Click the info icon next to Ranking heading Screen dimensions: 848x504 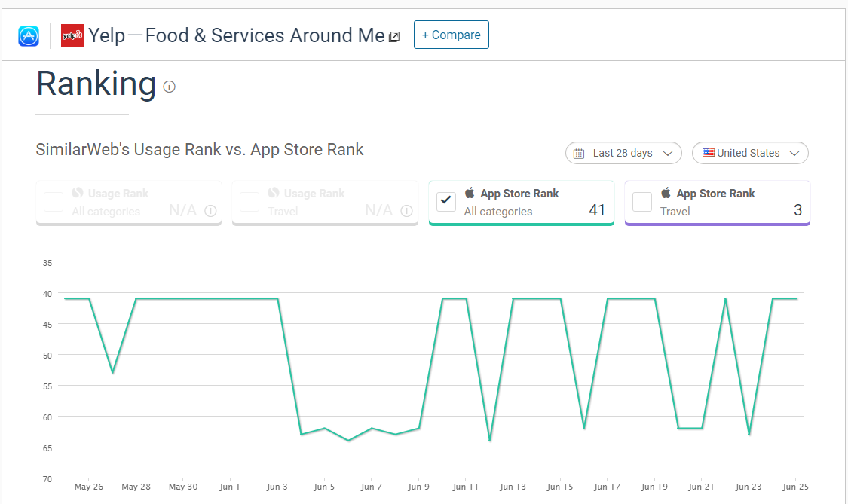(x=169, y=87)
